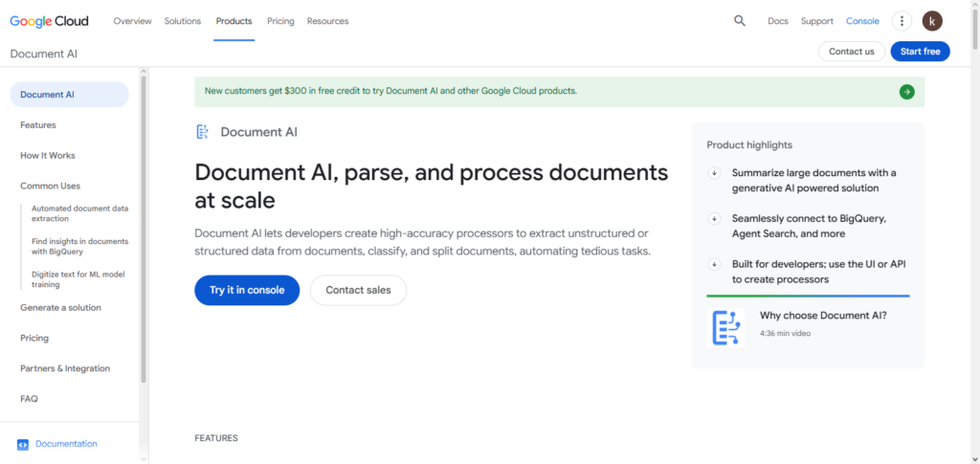Viewport: 980px width, 464px height.
Task: Click the Documentation code icon in sidebar
Action: pos(23,445)
